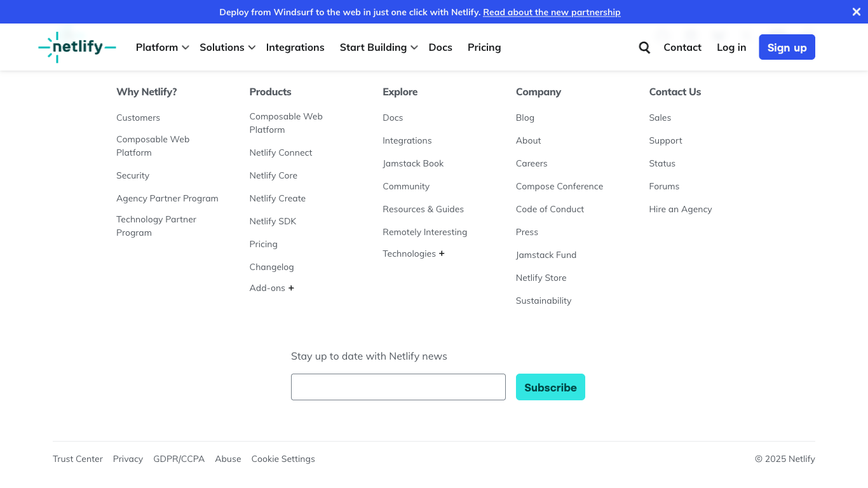Screen dimensions: 868x488
Task: Open Jamstack Fund link
Action: (546, 255)
